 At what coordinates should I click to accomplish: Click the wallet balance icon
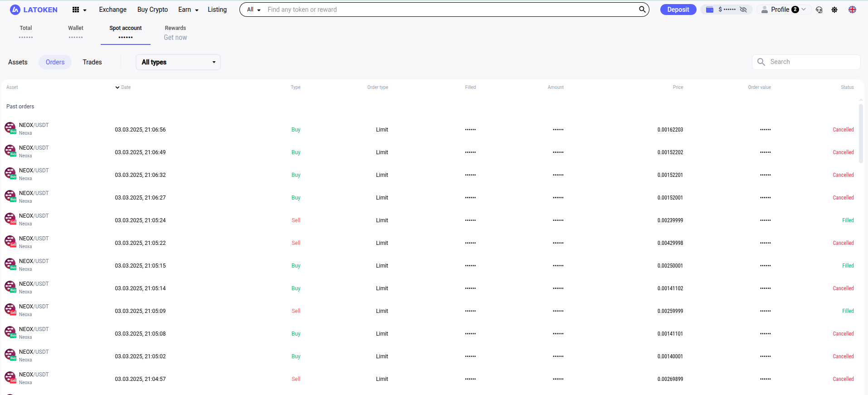[710, 10]
